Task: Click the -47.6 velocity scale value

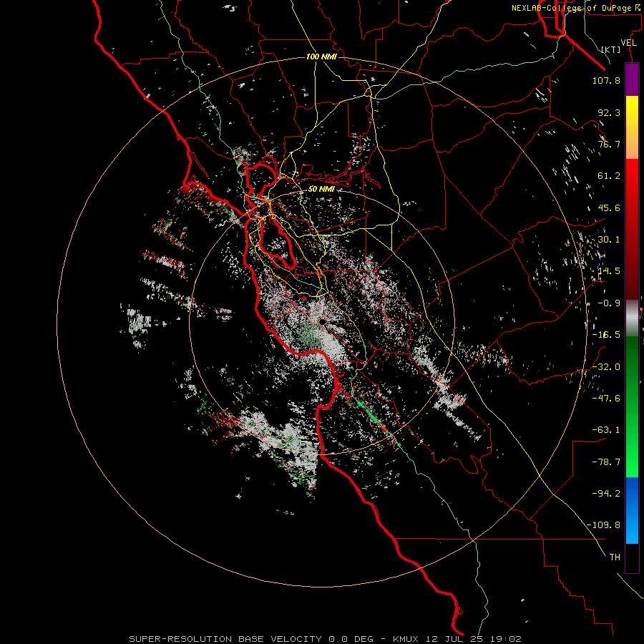Action: [x=606, y=399]
